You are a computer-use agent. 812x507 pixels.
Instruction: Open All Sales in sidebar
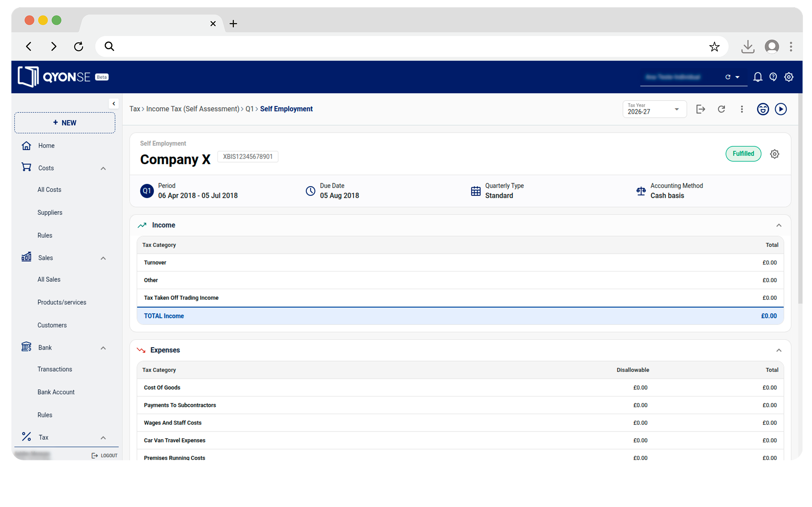(49, 279)
